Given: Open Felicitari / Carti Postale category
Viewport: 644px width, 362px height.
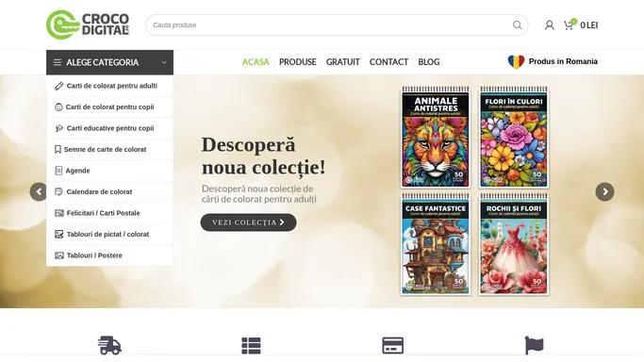Looking at the screenshot, I should click(x=109, y=213).
